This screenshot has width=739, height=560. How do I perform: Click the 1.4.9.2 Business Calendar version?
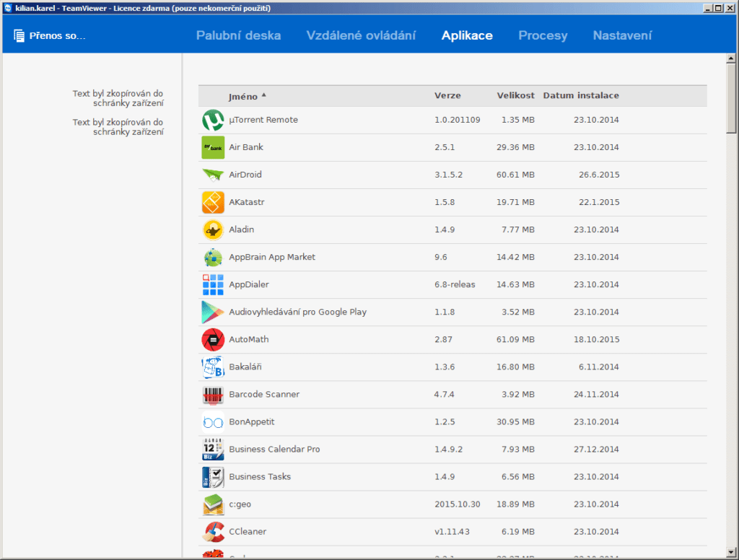coord(448,449)
